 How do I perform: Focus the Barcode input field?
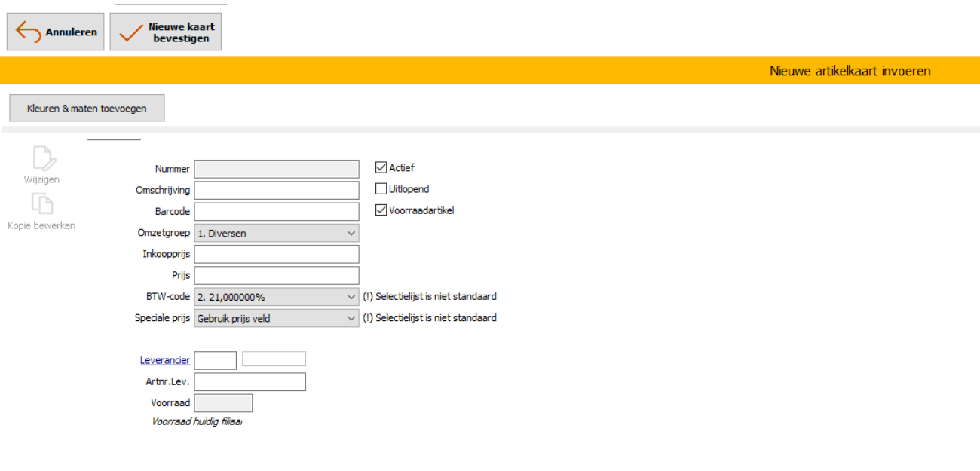click(277, 212)
